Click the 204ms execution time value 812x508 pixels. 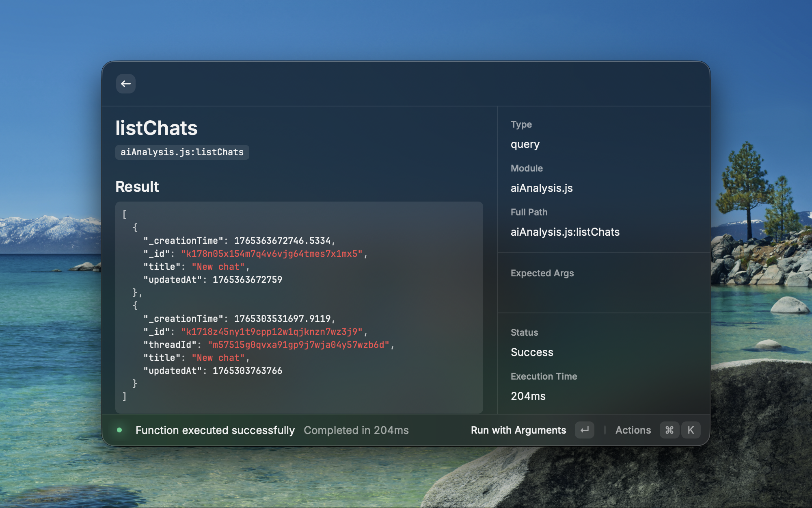coord(528,396)
